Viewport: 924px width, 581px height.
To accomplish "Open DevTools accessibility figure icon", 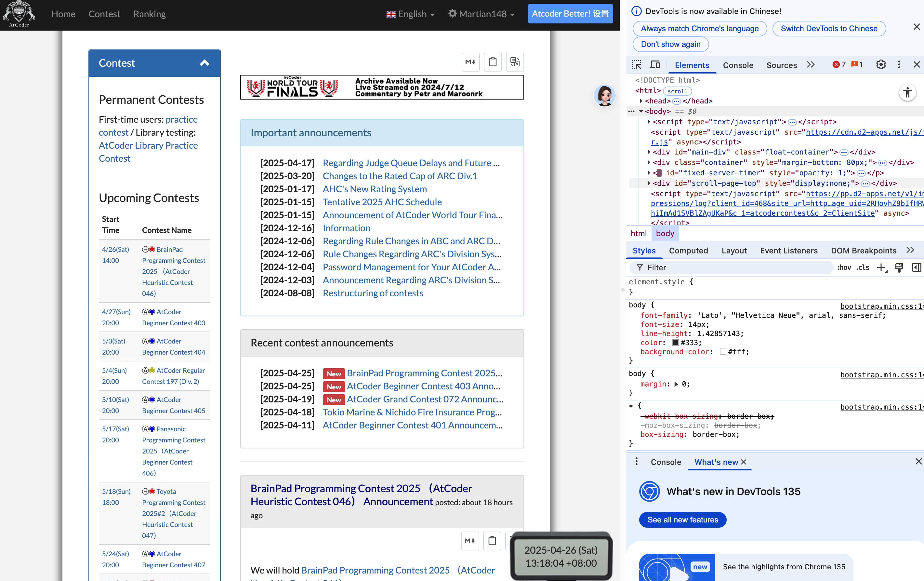I will click(907, 92).
